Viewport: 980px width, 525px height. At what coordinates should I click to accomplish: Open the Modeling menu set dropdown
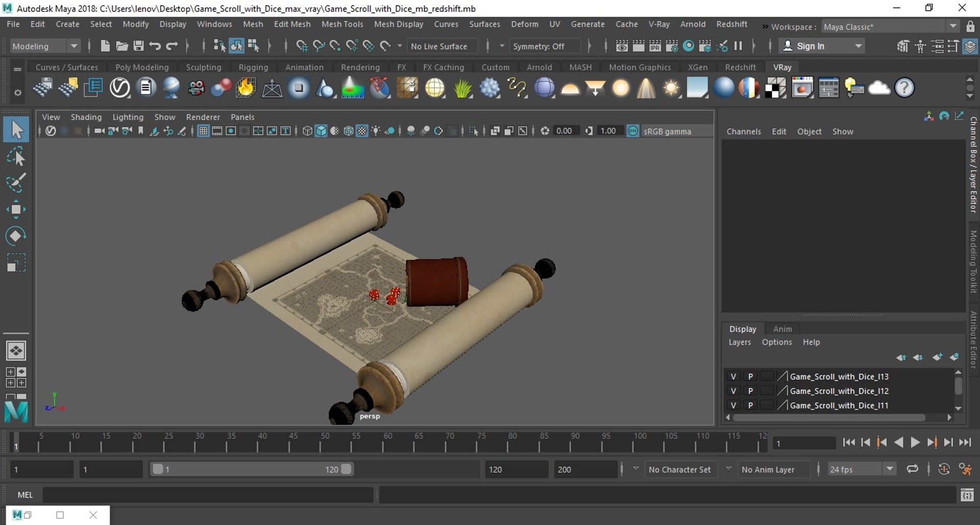click(45, 46)
